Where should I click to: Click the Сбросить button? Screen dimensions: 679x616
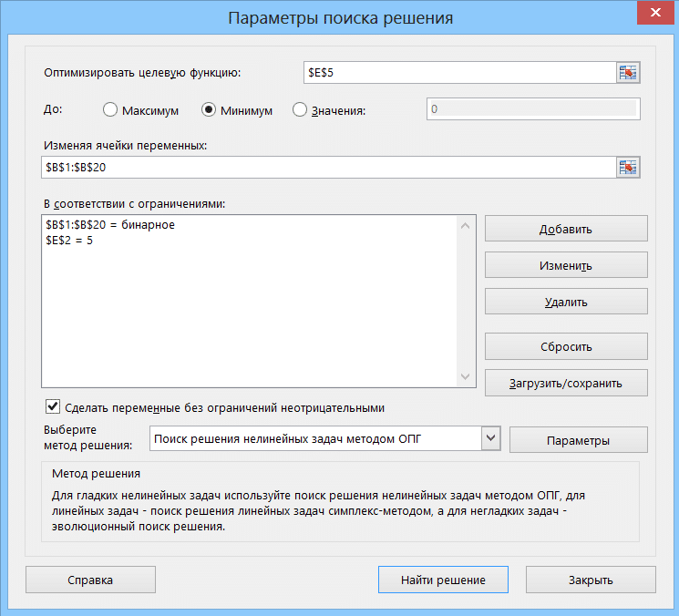tap(566, 346)
